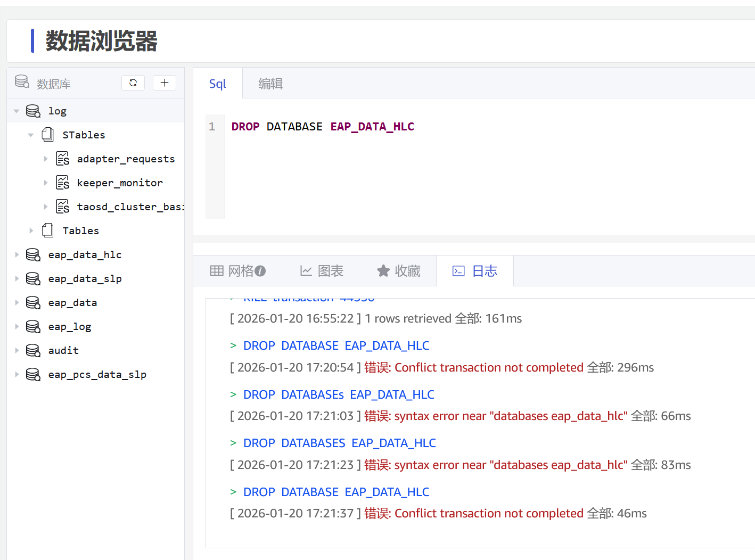Collapse the STables tree node
The image size is (755, 560).
[31, 135]
